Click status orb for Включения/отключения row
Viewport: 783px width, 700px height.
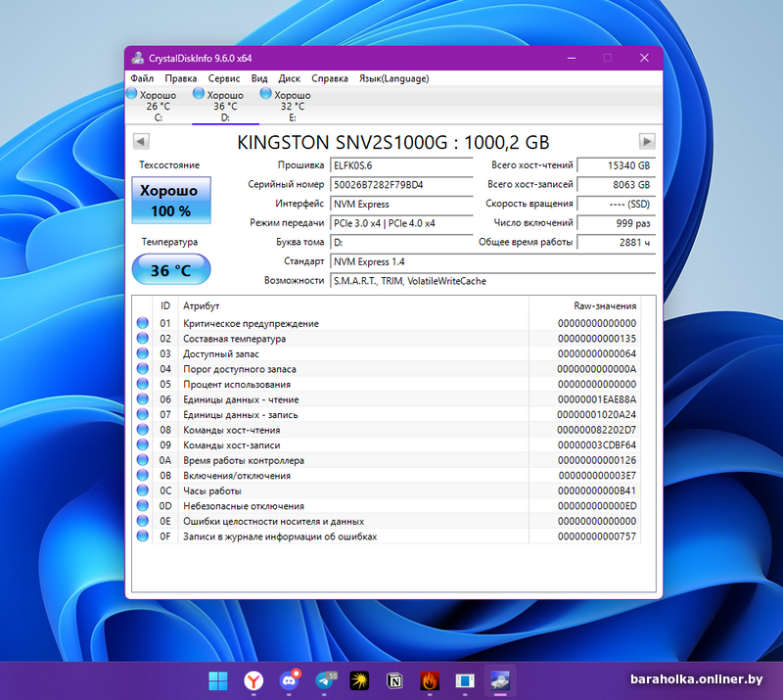142,475
